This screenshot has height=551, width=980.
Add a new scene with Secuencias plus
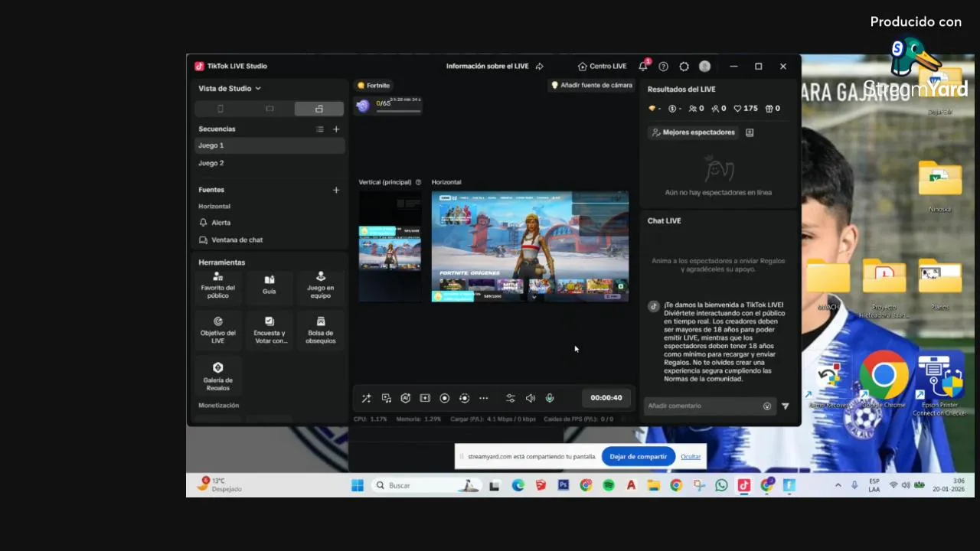tap(335, 129)
